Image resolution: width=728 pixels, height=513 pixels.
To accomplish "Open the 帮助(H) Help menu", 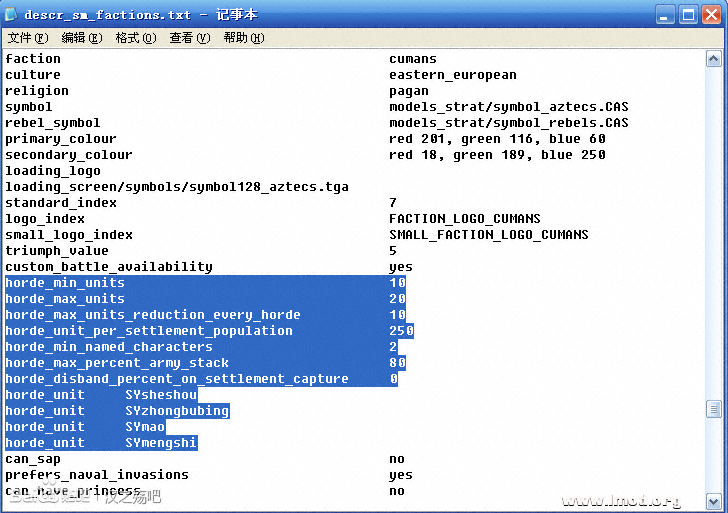I will (x=243, y=38).
